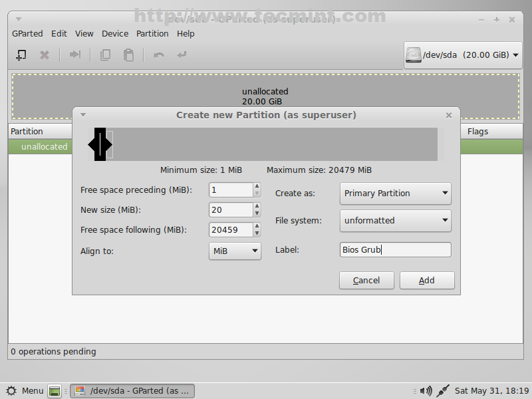Click the partition resize handle in the dialog
Viewport: 532px width, 399px height.
(x=100, y=144)
